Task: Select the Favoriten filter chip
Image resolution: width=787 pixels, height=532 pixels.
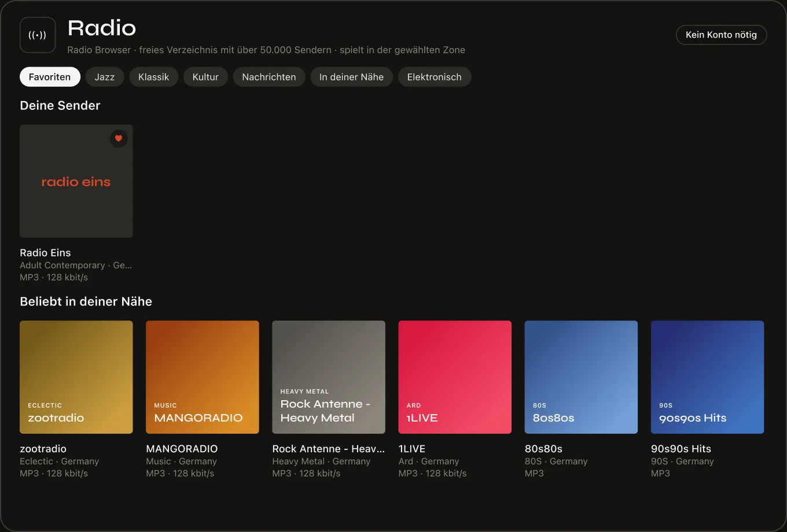Action: click(x=50, y=77)
